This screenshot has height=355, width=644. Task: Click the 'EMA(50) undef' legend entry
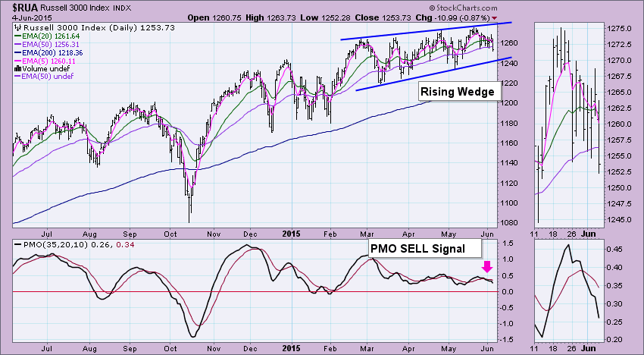[x=44, y=76]
